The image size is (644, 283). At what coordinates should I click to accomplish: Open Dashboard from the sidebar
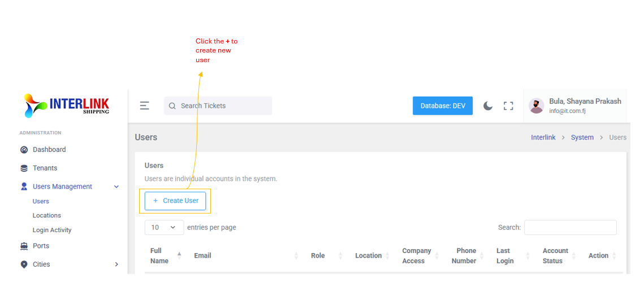[49, 150]
